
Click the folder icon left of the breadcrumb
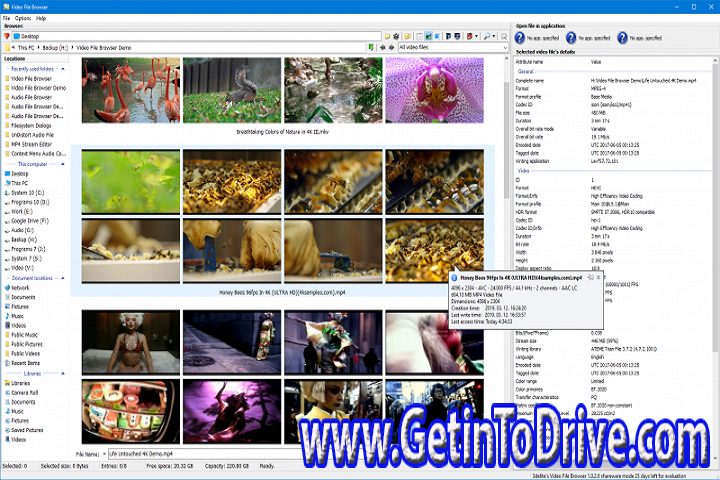(x=7, y=47)
